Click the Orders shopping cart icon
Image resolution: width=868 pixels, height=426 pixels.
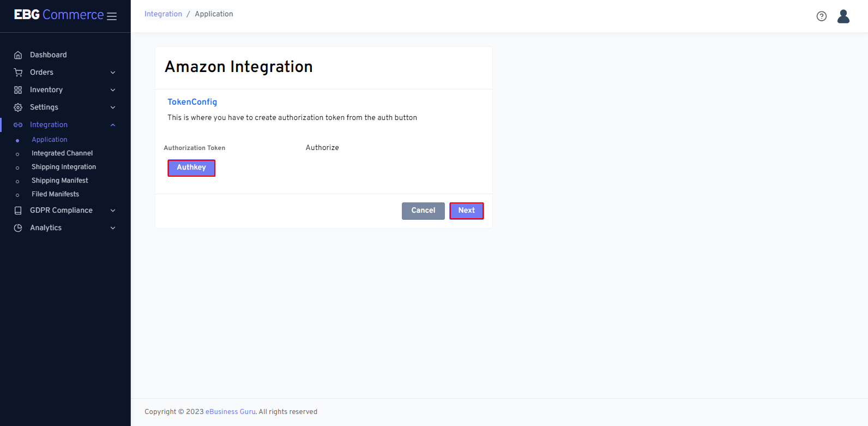(18, 73)
